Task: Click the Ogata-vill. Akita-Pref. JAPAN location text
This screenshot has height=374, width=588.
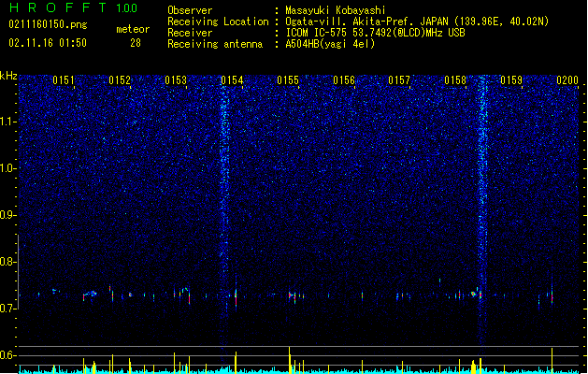Action: pyautogui.click(x=417, y=22)
